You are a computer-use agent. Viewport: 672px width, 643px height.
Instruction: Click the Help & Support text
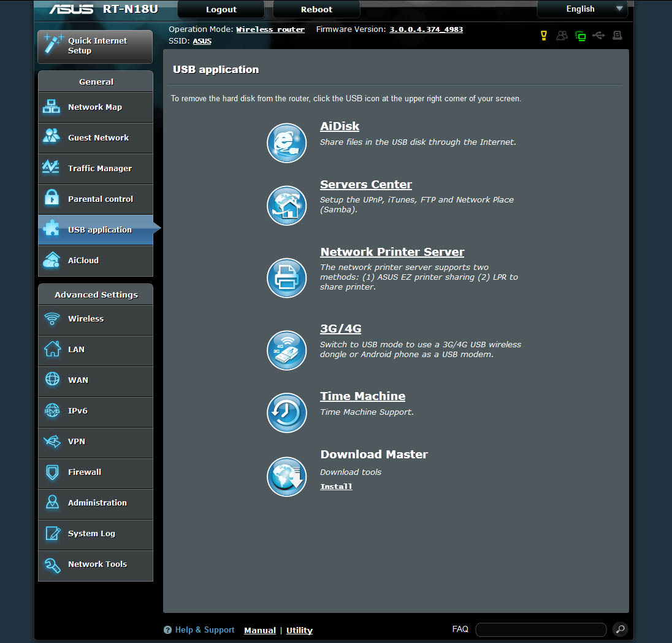204,630
